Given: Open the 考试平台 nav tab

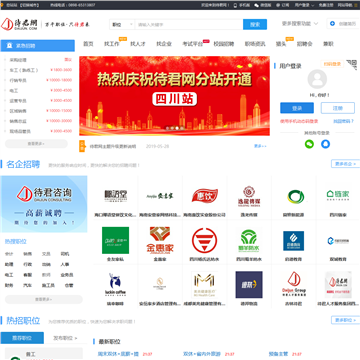Looking at the screenshot, I should click(x=192, y=44).
